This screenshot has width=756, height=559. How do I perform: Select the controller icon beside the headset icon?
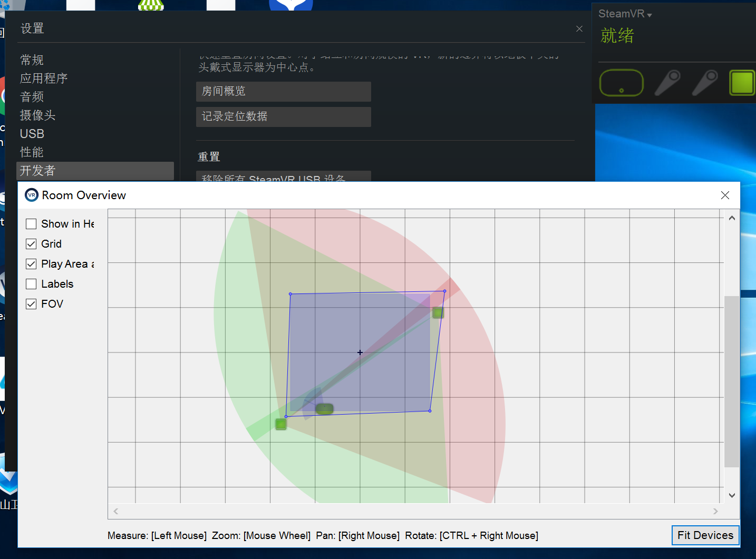pos(667,83)
